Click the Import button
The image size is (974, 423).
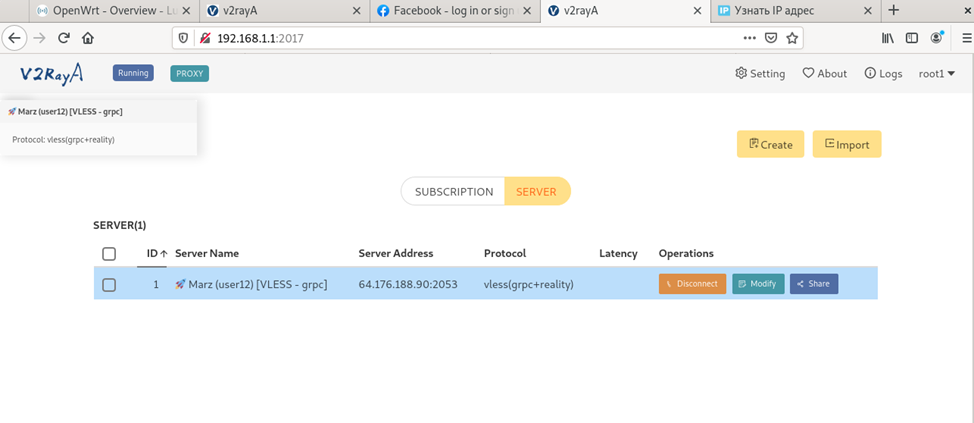846,145
